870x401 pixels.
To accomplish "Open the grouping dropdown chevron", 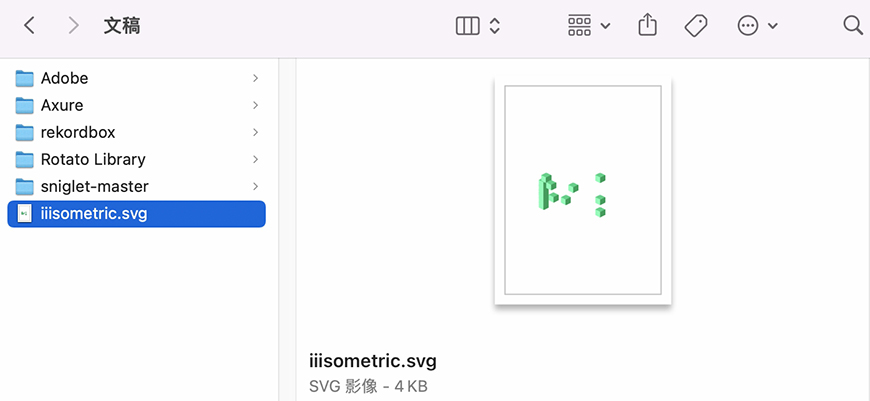I will tap(606, 27).
